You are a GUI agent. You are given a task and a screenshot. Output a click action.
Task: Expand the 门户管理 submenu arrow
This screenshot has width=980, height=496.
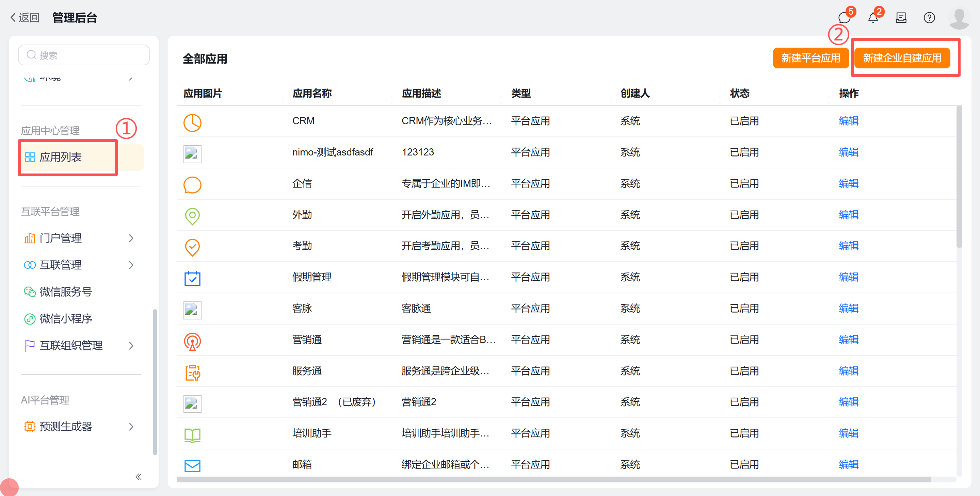[131, 238]
